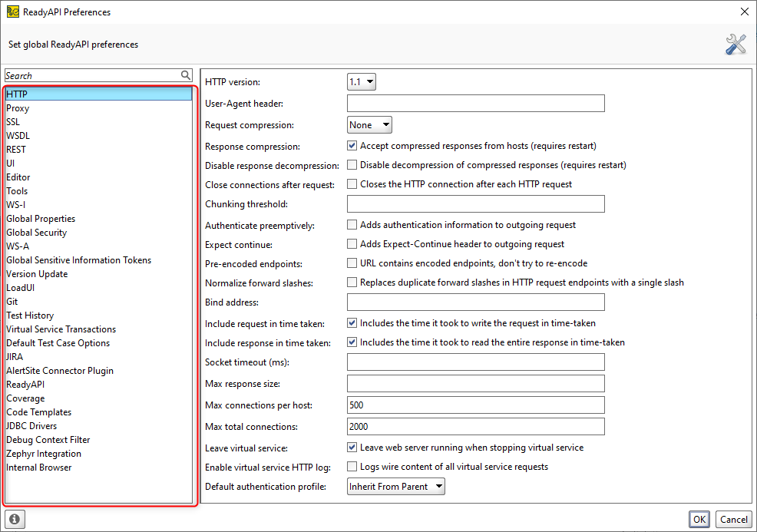Open the Global Properties preferences page

41,219
